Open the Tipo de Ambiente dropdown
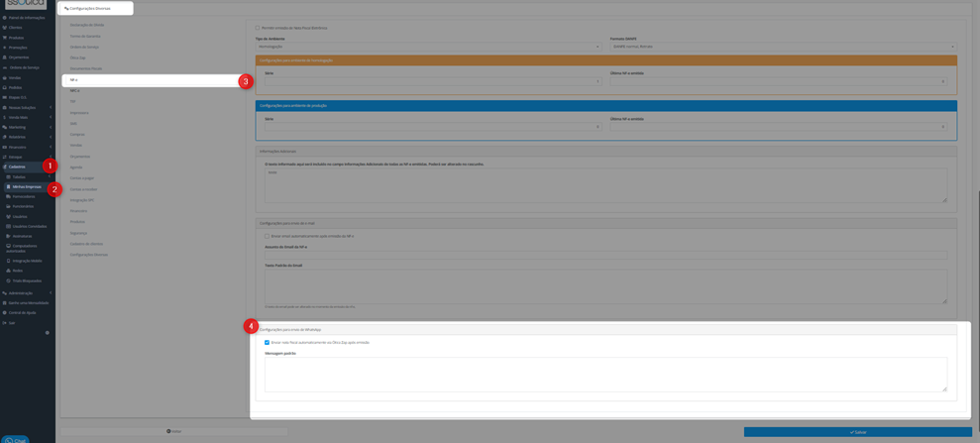Image resolution: width=980 pixels, height=443 pixels. tap(428, 47)
